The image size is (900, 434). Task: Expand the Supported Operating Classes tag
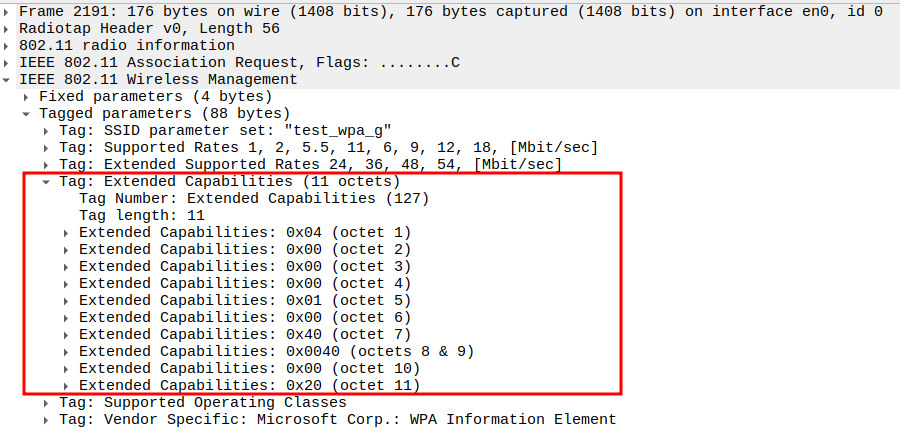pos(47,402)
